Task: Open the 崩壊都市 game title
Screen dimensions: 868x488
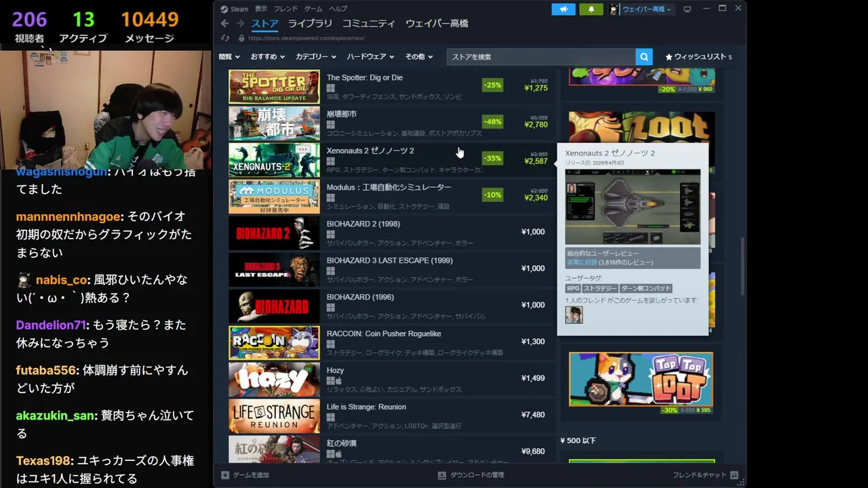Action: coord(341,114)
